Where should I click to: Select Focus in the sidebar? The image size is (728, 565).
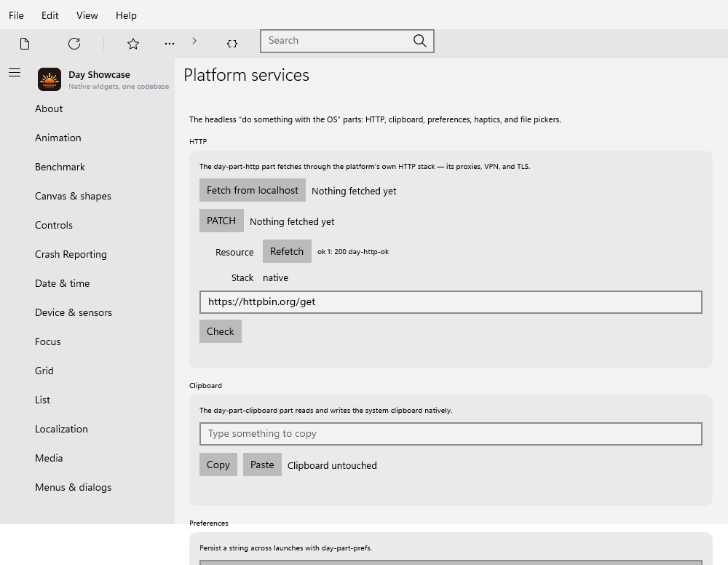click(x=48, y=341)
